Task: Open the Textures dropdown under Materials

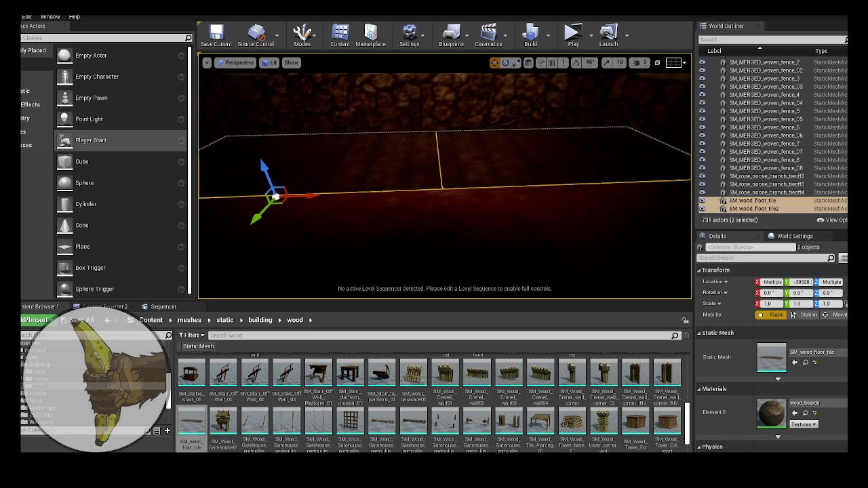Action: (804, 424)
